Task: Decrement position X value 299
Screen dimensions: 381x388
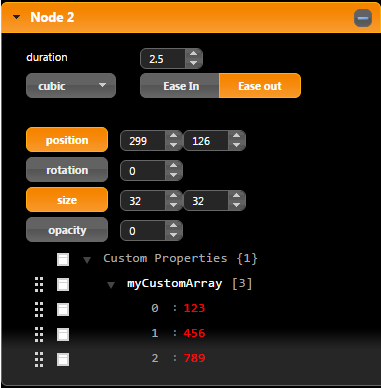Action: point(173,145)
